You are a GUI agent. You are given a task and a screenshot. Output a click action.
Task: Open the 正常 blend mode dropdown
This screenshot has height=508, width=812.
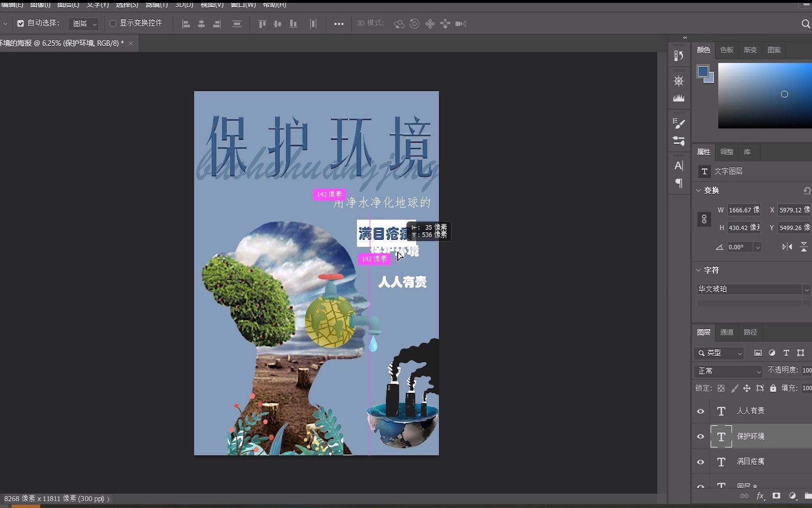coord(729,371)
